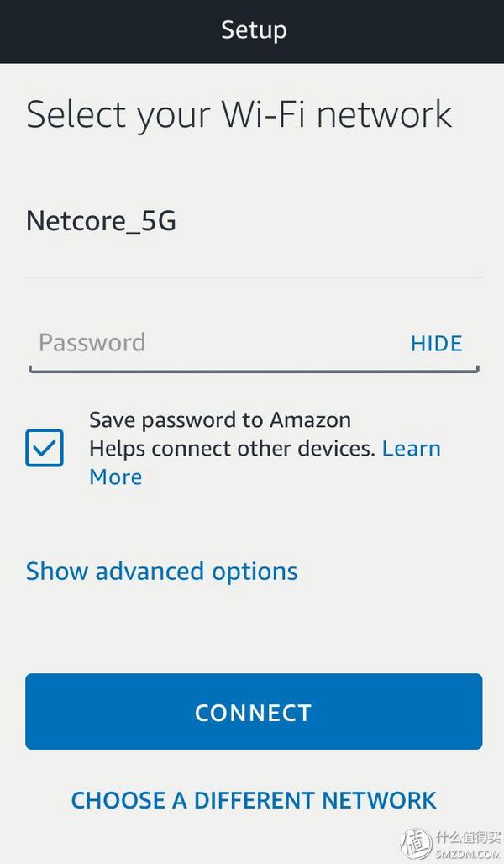Screen dimensions: 504x864
Task: Select the Netcore_5G network name
Action: (x=102, y=221)
